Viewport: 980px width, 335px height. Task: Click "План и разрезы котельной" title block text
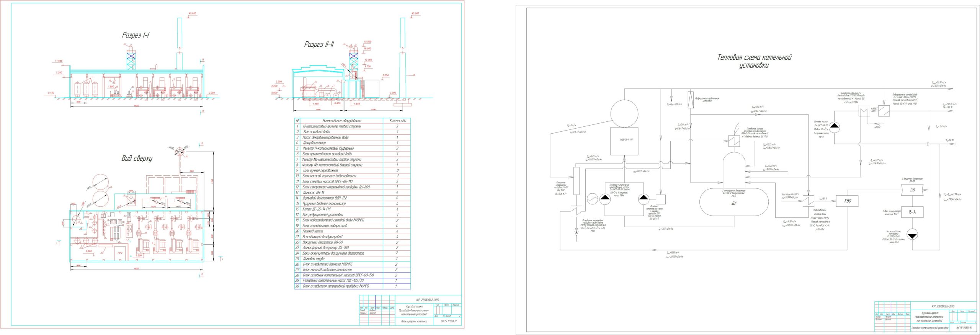tap(414, 322)
